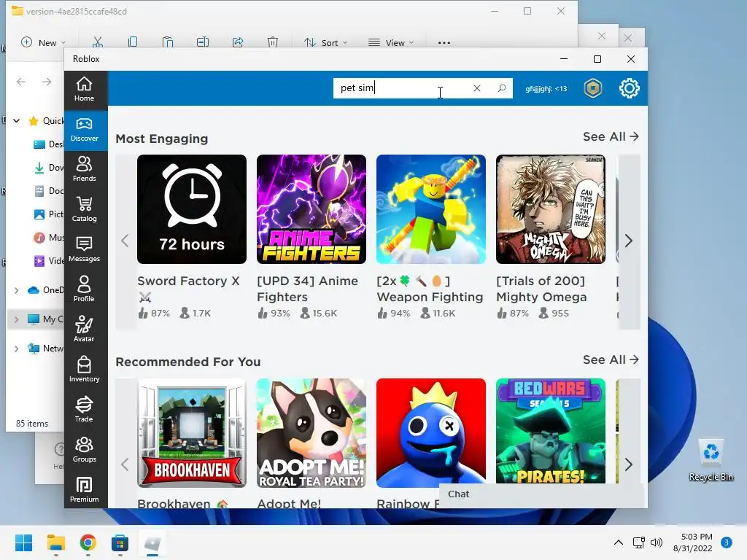Image resolution: width=747 pixels, height=560 pixels.
Task: Expand My Computer node in File Explorer
Action: pos(16,319)
